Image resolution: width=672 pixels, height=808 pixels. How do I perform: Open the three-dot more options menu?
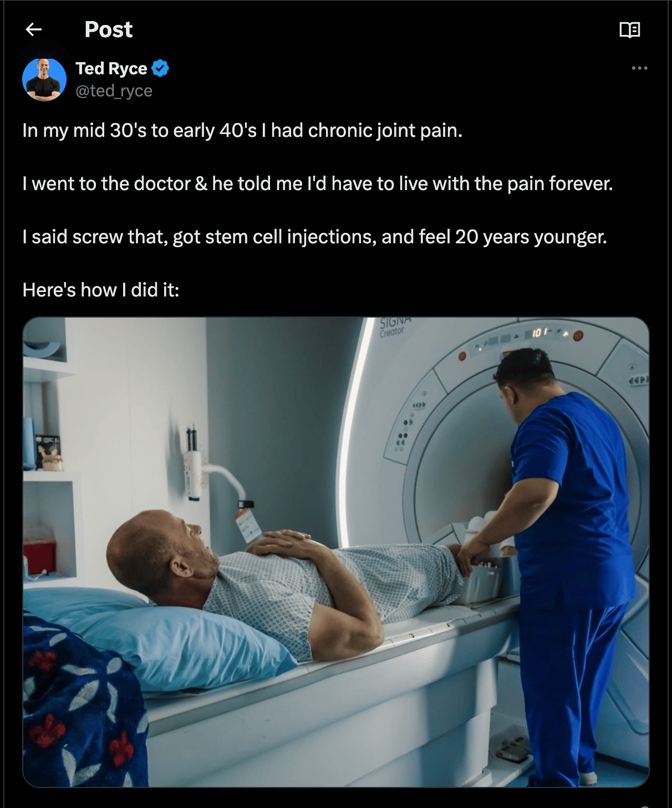[x=639, y=68]
